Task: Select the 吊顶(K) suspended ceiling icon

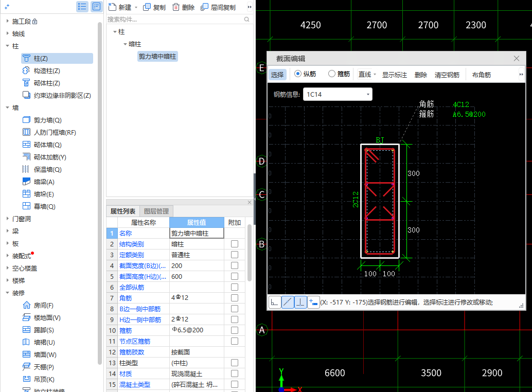Action: coord(26,379)
